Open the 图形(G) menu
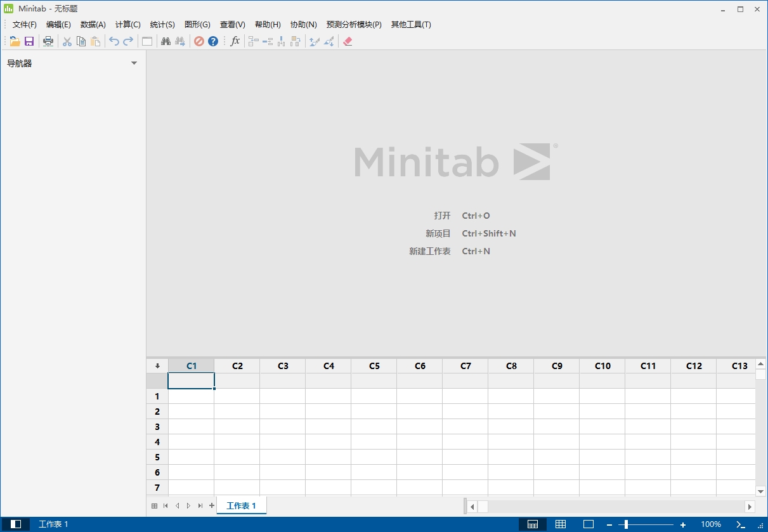 coord(197,25)
